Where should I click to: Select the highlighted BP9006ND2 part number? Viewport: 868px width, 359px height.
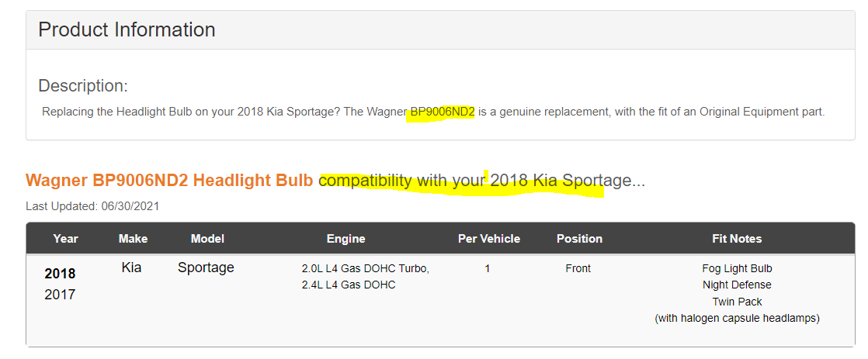[x=443, y=112]
